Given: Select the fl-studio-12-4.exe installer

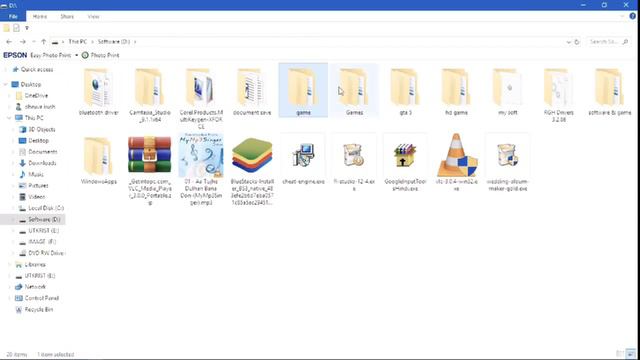Looking at the screenshot, I should tap(354, 163).
